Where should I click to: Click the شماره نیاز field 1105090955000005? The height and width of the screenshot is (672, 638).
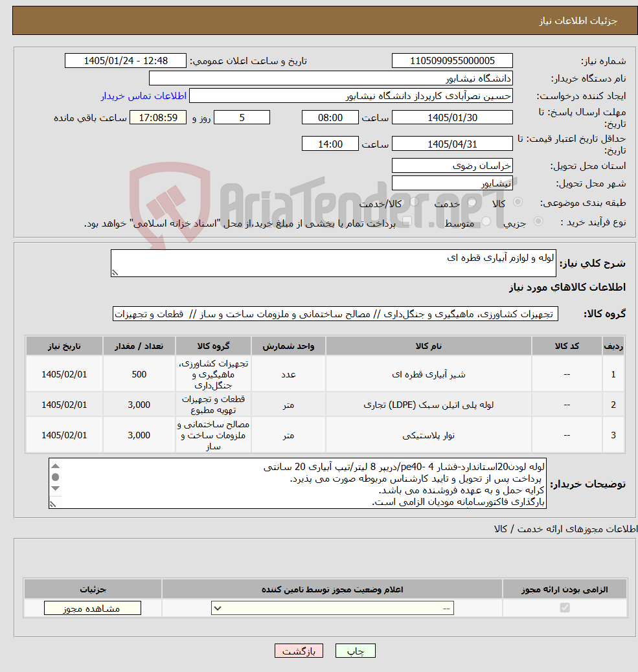click(x=452, y=61)
